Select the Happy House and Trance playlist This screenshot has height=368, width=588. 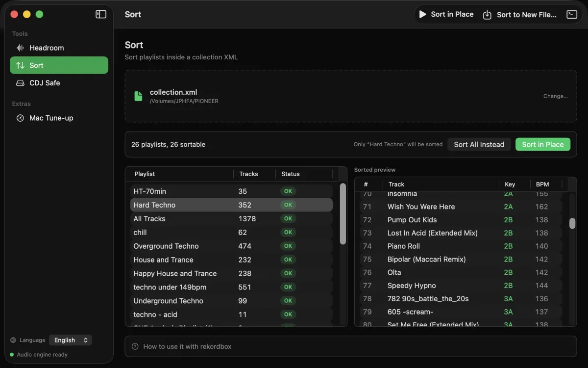[x=231, y=274]
